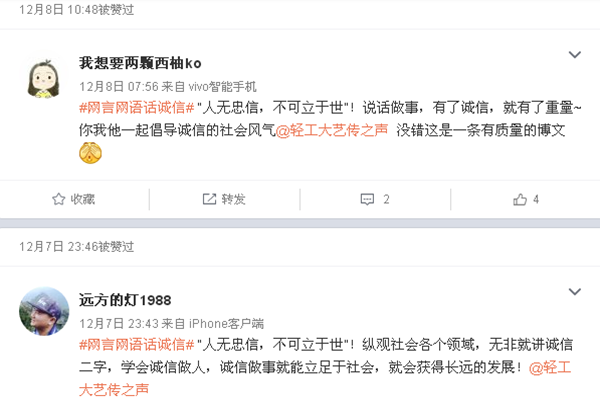Click timestamp 12月8日 07:56 of first post
The width and height of the screenshot is (600, 400).
(x=119, y=87)
